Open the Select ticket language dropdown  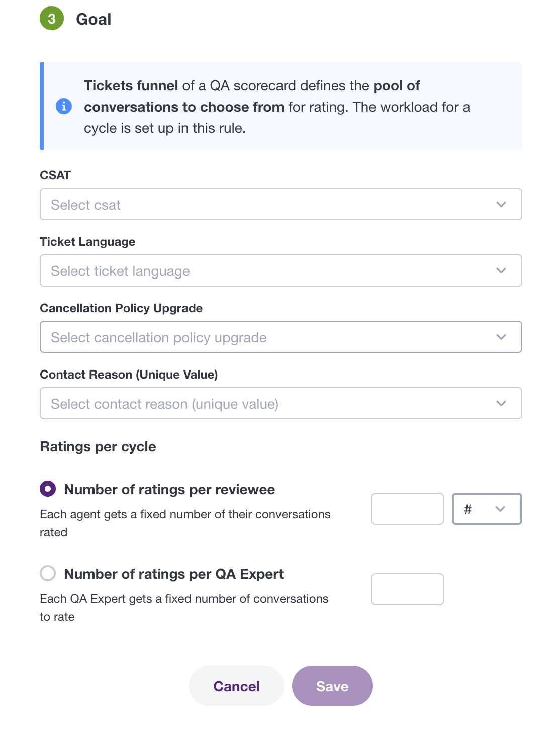(x=281, y=270)
